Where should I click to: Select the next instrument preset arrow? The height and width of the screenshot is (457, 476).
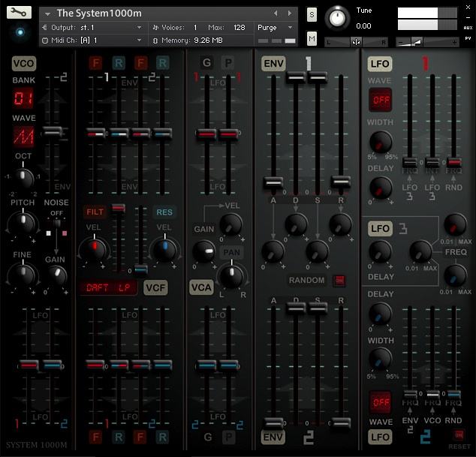(x=290, y=13)
